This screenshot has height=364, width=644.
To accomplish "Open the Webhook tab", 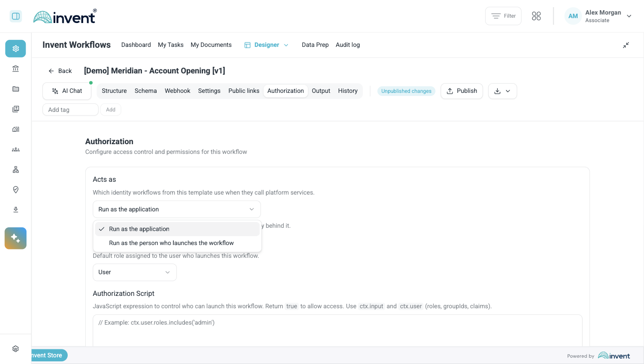I will tap(177, 91).
